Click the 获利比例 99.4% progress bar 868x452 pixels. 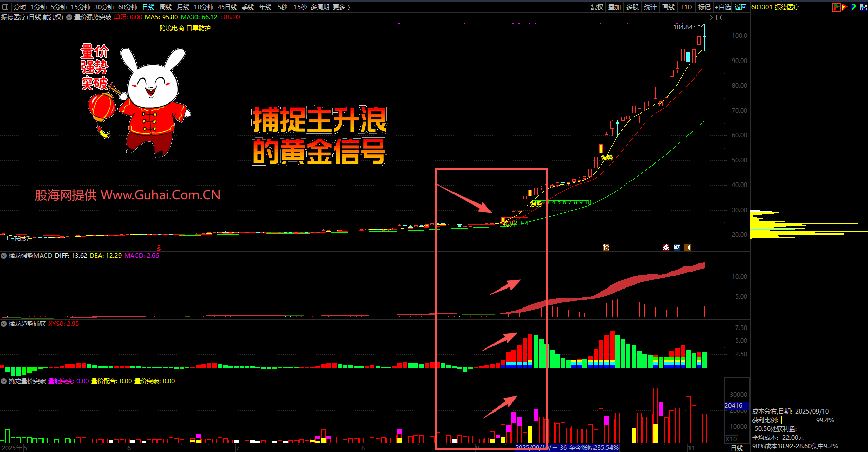pos(824,420)
